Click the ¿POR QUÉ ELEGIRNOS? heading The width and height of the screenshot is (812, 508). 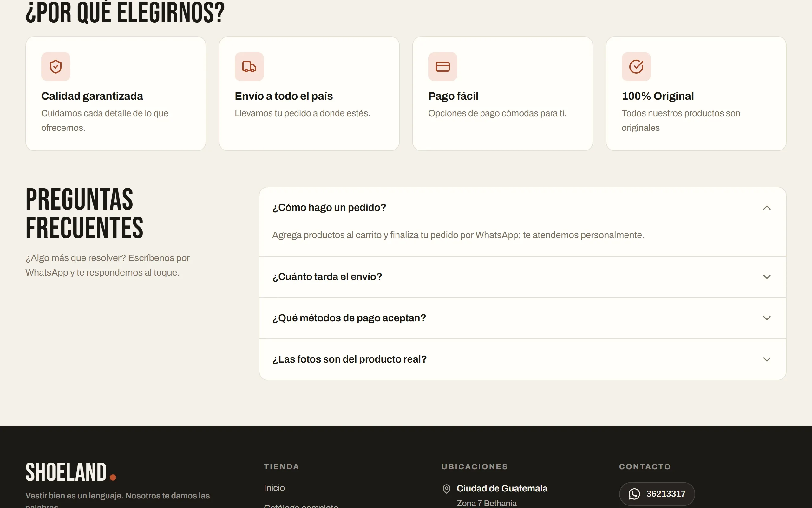coord(125,13)
